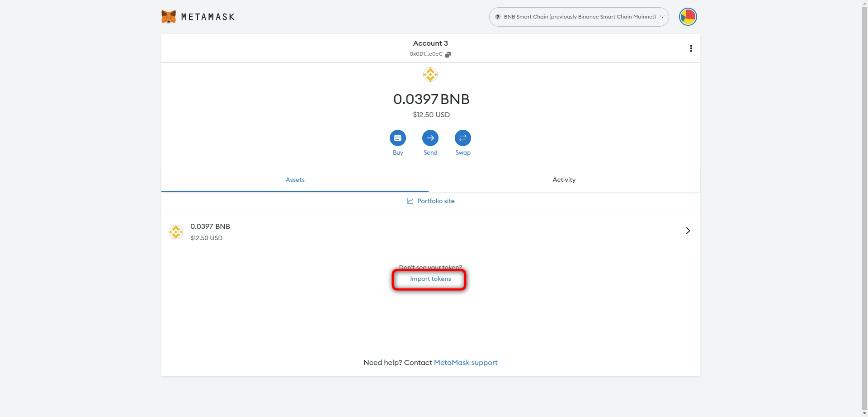Click the Import tokens link

(430, 279)
